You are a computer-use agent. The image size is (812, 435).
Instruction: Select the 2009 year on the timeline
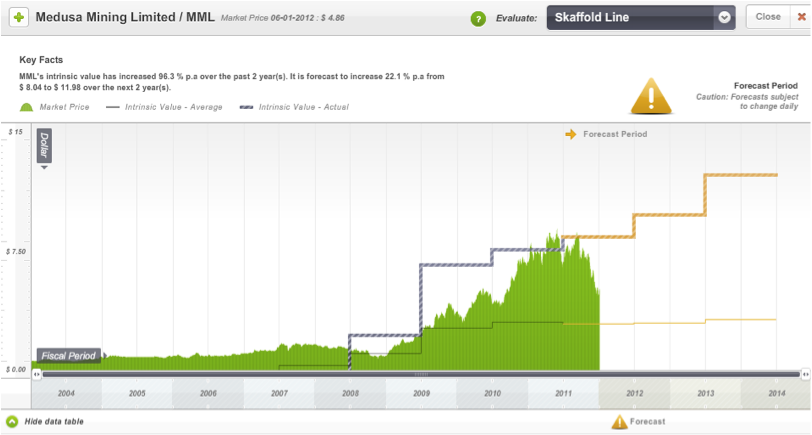422,394
